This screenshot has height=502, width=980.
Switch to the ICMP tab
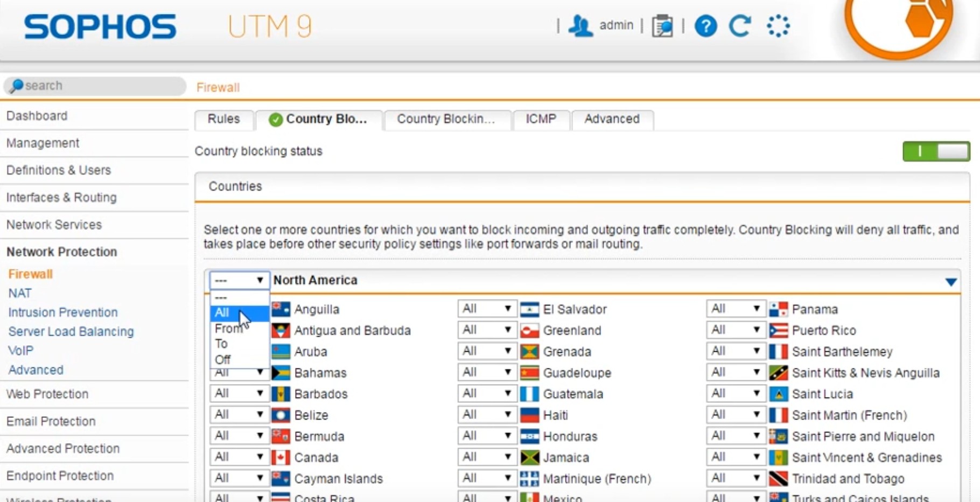tap(541, 120)
